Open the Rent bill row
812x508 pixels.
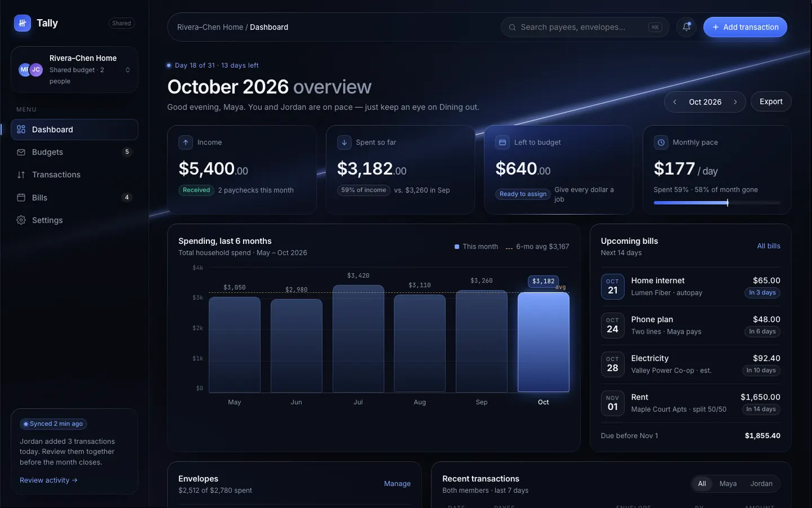[691, 404]
